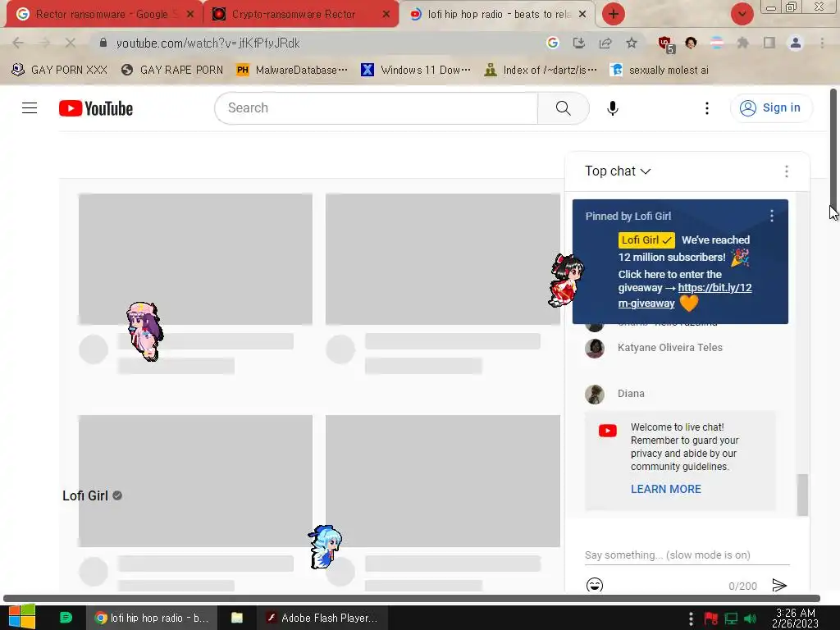Click the Google icon in address bar
The image size is (840, 630).
552,43
